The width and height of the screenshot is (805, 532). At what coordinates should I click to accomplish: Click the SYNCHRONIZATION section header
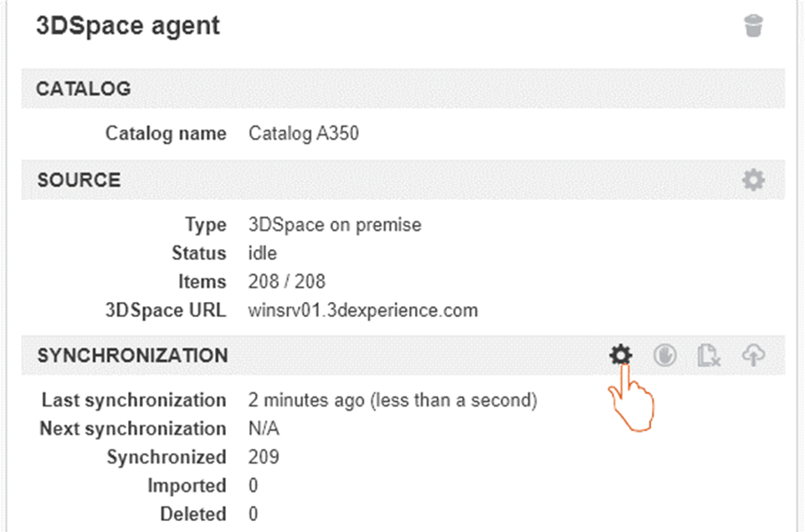[132, 356]
